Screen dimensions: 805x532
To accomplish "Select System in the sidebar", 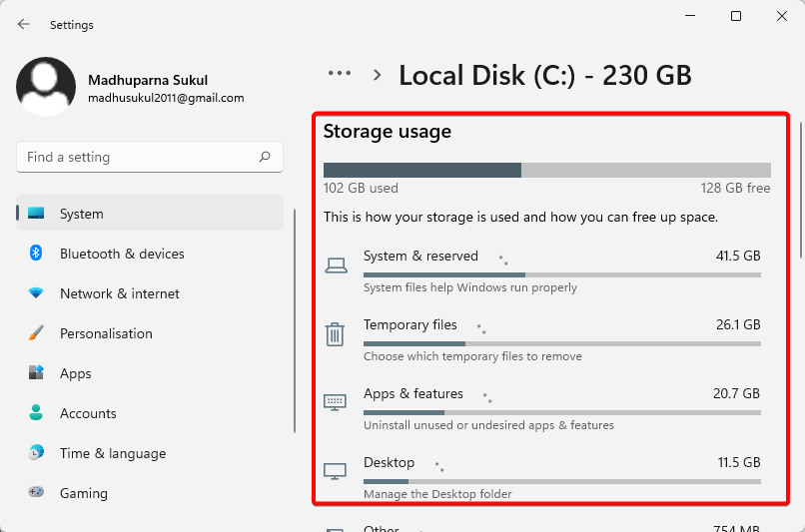I will click(x=150, y=213).
